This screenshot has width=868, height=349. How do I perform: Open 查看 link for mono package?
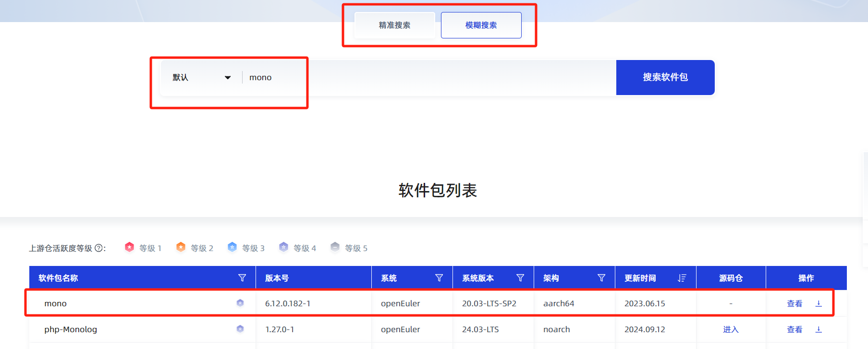[795, 303]
